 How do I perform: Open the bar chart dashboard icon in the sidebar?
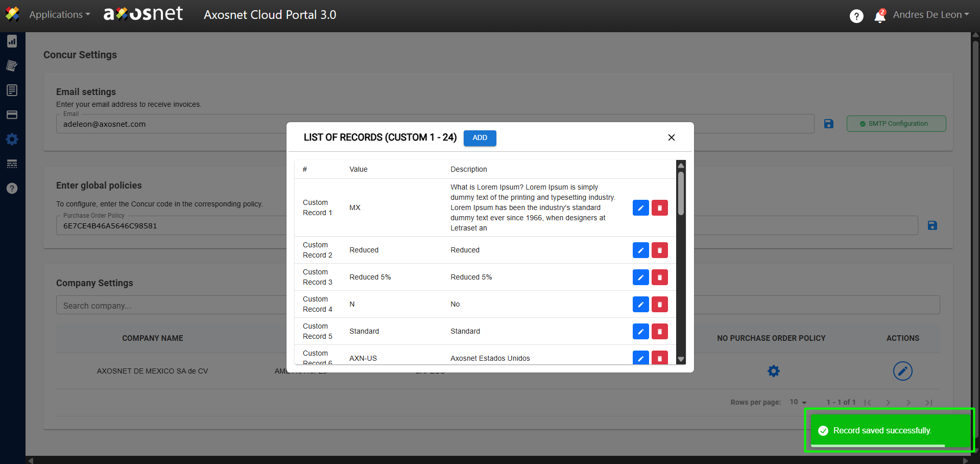click(12, 41)
